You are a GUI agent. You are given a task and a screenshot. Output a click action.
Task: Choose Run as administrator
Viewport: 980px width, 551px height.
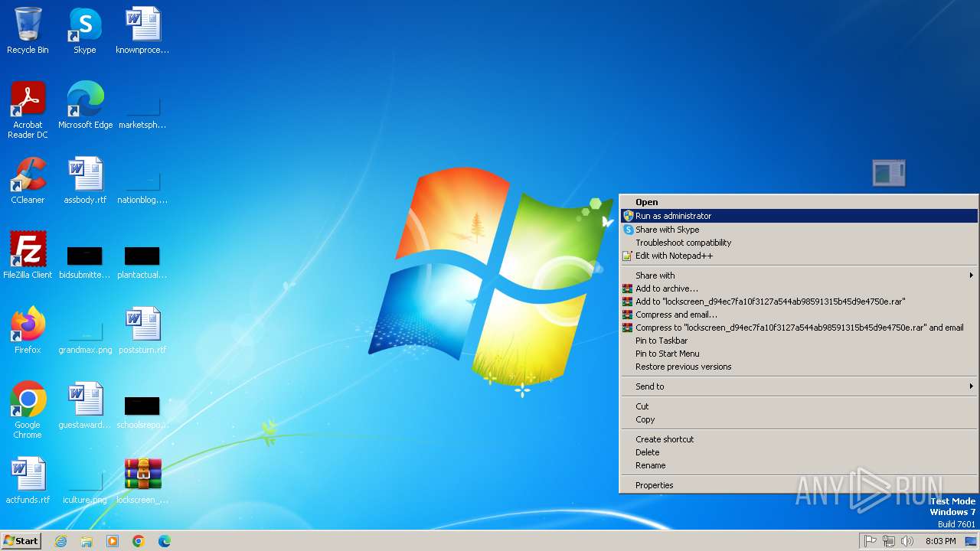tap(799, 216)
